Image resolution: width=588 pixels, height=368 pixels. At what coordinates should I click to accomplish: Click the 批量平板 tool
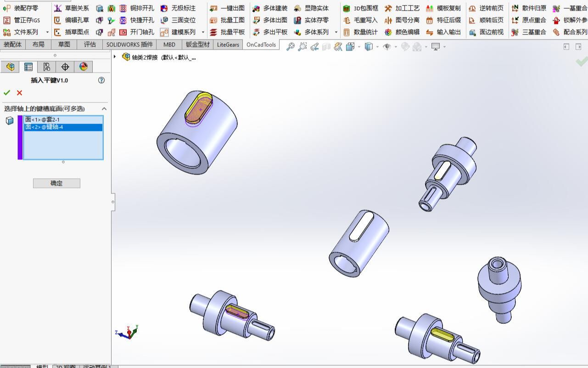(227, 32)
